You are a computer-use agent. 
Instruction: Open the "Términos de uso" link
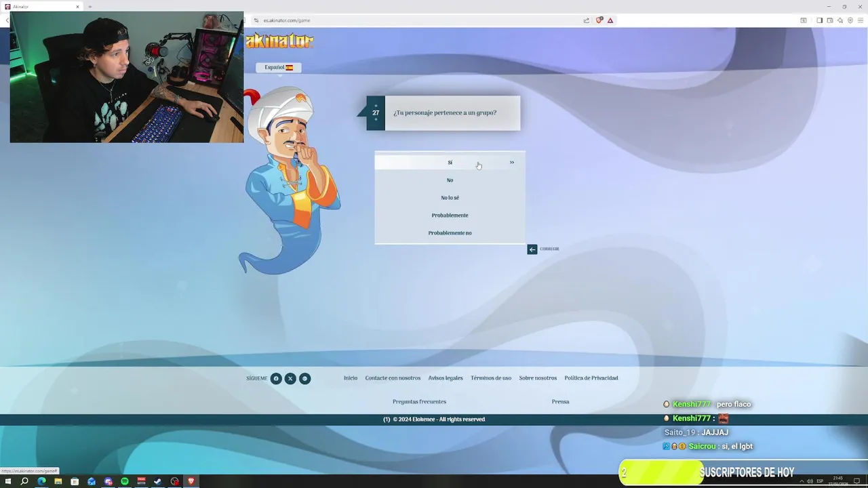click(491, 378)
